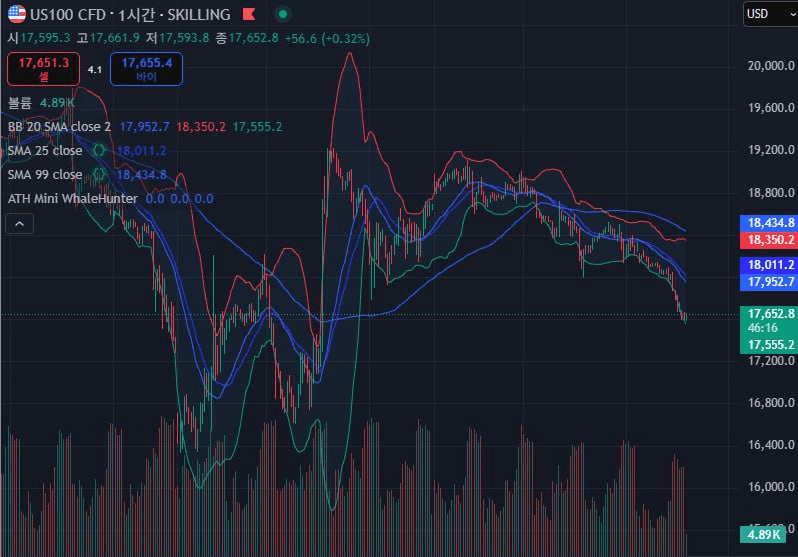Select the ATH Mini WhaleHunter indicator
Image resolution: width=798 pixels, height=557 pixels.
coord(73,198)
